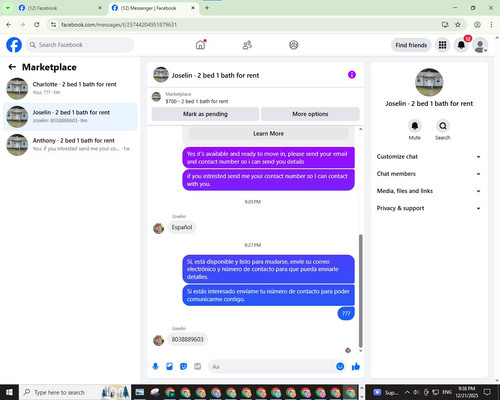
Task: Click the Español message bubble
Action: pyautogui.click(x=182, y=227)
